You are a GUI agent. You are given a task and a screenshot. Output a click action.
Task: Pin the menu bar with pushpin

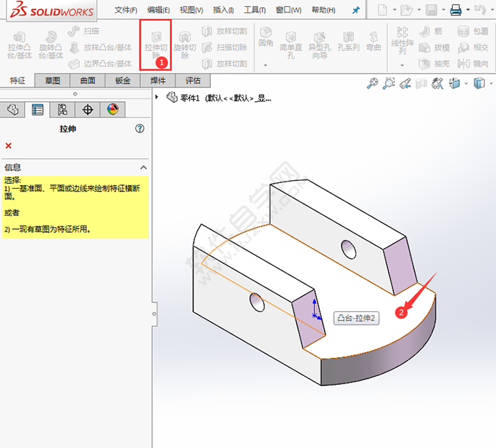pyautogui.click(x=356, y=10)
